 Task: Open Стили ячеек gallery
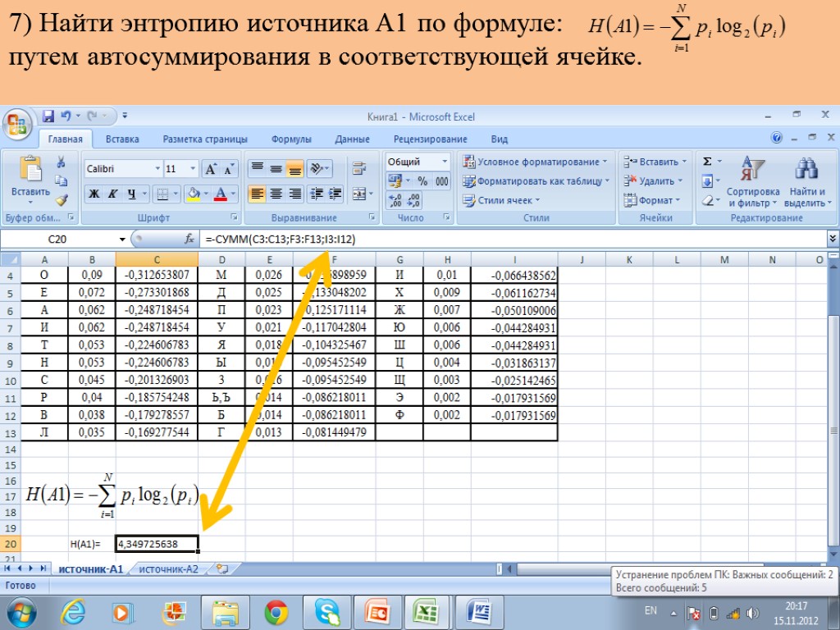coord(501,200)
